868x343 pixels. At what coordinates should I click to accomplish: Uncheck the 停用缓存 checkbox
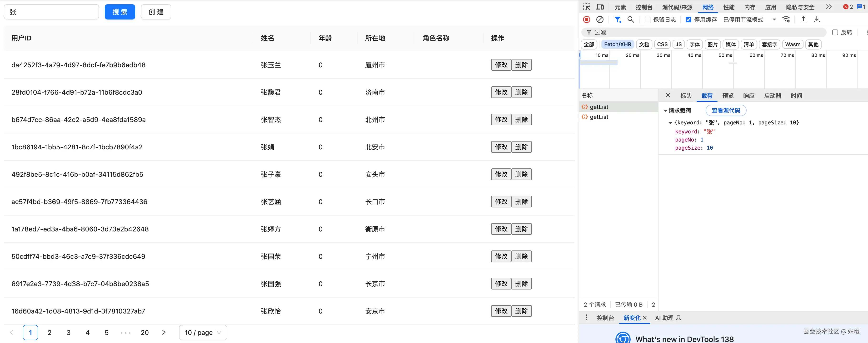point(688,20)
